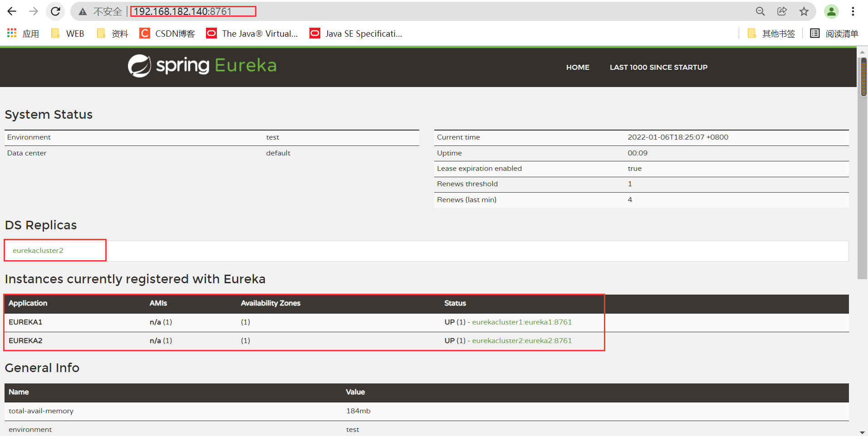Open the WEB bookmarks folder
Screen dimensions: 868x436
point(68,34)
